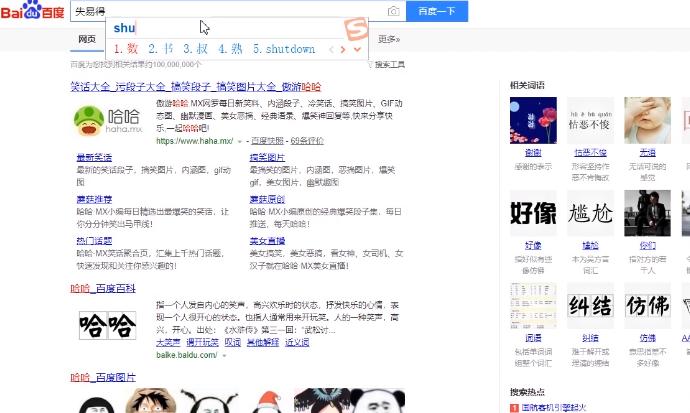Viewport: 690px width, 413px height.
Task: Click the 尴尬 text link
Action: [x=591, y=245]
